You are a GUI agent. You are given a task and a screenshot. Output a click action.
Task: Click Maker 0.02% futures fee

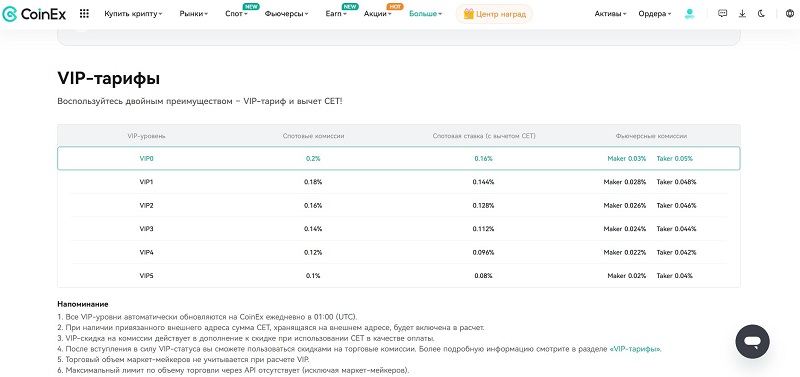pyautogui.click(x=627, y=276)
